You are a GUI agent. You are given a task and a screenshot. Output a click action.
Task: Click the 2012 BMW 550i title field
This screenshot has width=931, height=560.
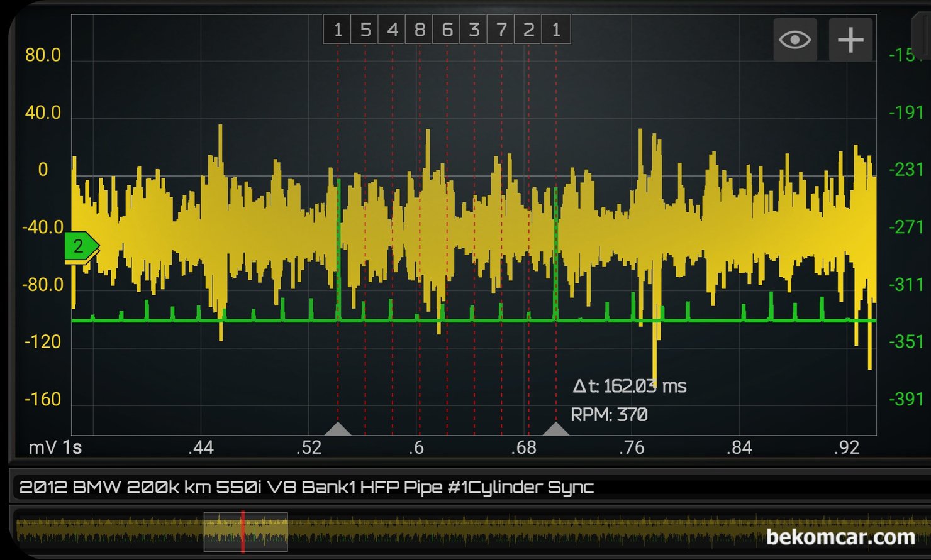pyautogui.click(x=306, y=487)
